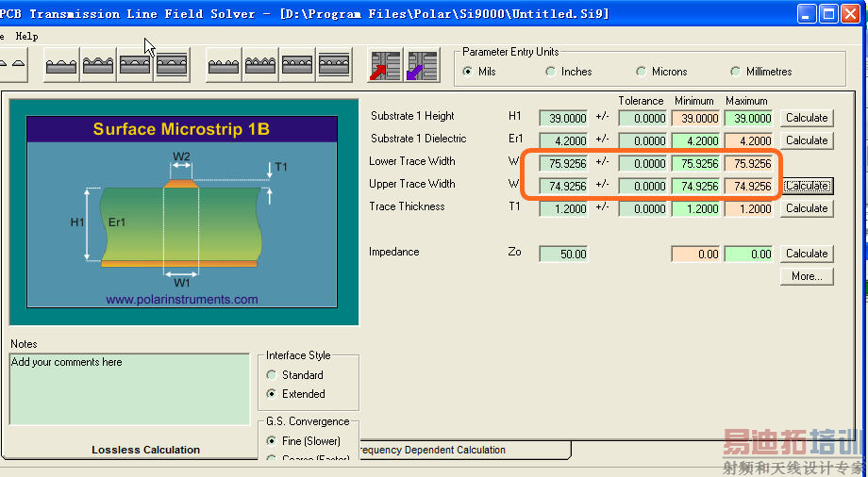Click the Impedance minimum field
This screenshot has height=477, width=868.
(x=695, y=255)
